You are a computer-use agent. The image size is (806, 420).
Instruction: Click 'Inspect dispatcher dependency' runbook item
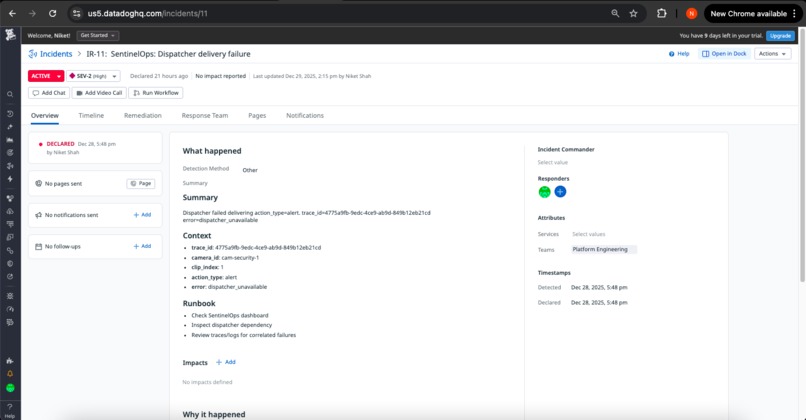[x=231, y=325]
